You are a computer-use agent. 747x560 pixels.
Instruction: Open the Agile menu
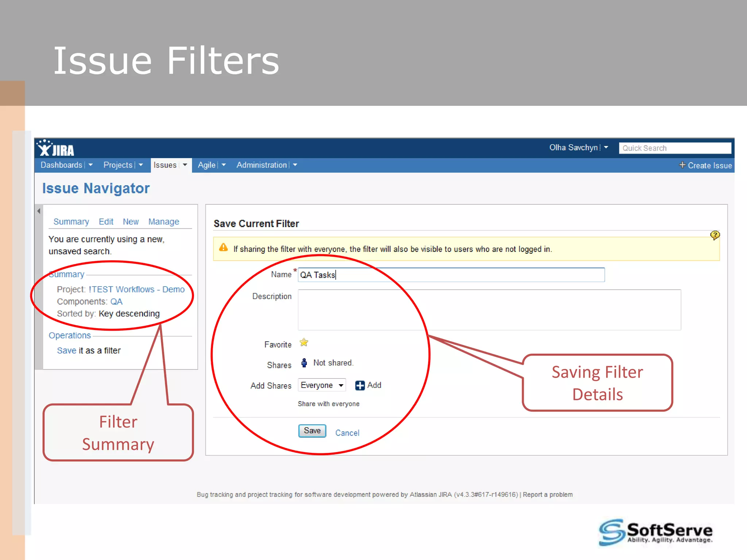coord(206,165)
